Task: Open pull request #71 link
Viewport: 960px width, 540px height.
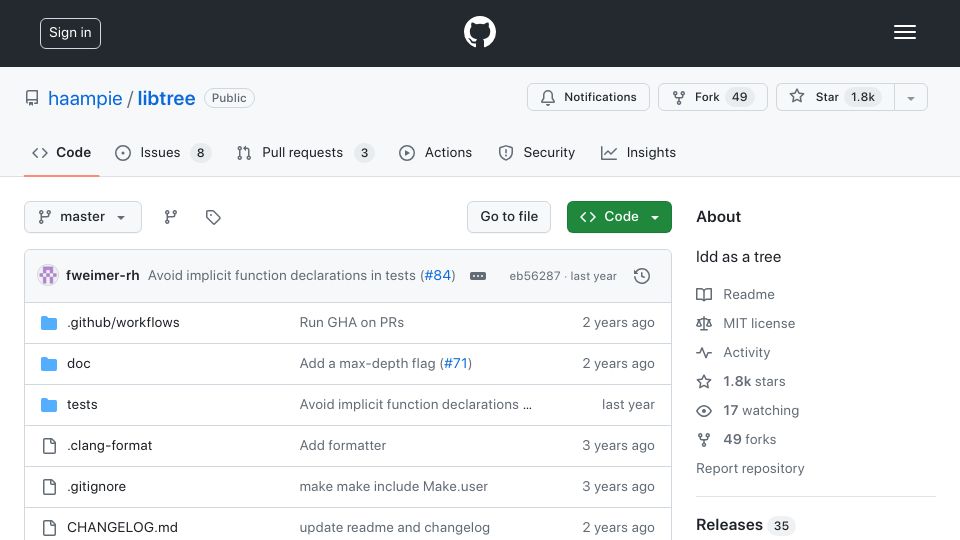Action: pos(456,364)
